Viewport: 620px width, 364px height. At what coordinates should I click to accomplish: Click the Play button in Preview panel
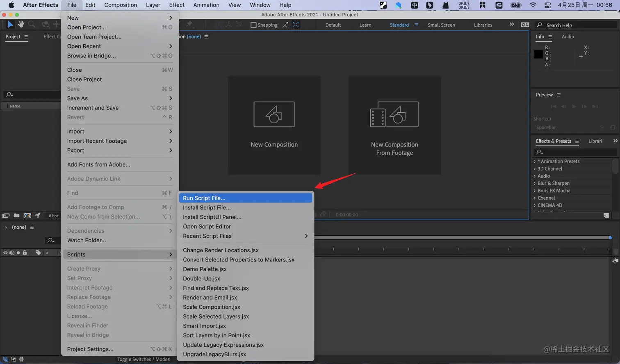tap(574, 107)
